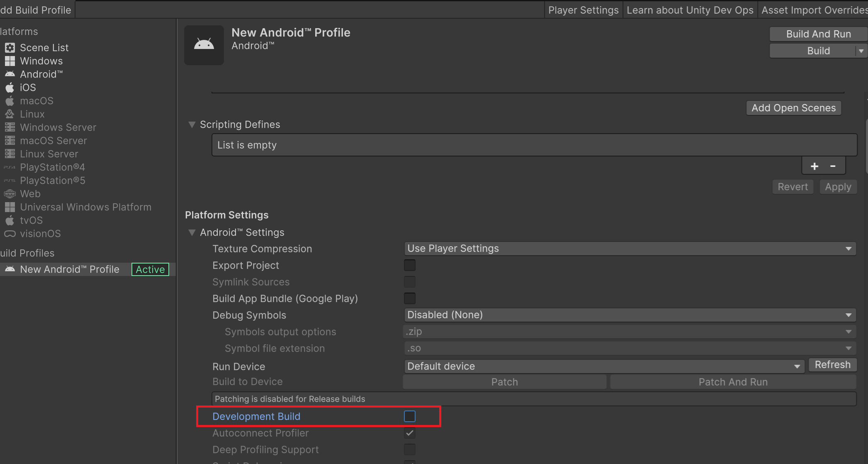
Task: Click the Android robot icon in Platforms
Action: [x=10, y=74]
